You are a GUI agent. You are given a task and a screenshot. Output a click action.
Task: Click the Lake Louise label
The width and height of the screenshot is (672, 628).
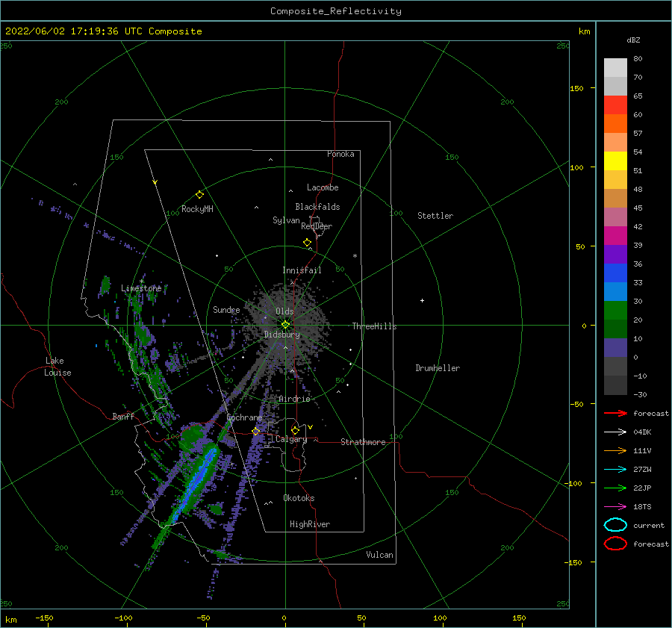(x=57, y=367)
